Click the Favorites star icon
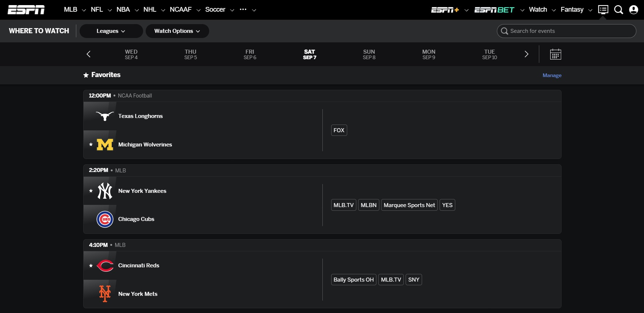644x313 pixels. coord(86,75)
